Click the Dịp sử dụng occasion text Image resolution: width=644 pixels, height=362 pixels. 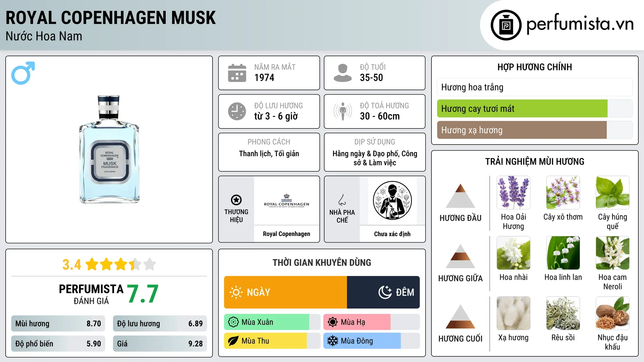click(x=375, y=158)
